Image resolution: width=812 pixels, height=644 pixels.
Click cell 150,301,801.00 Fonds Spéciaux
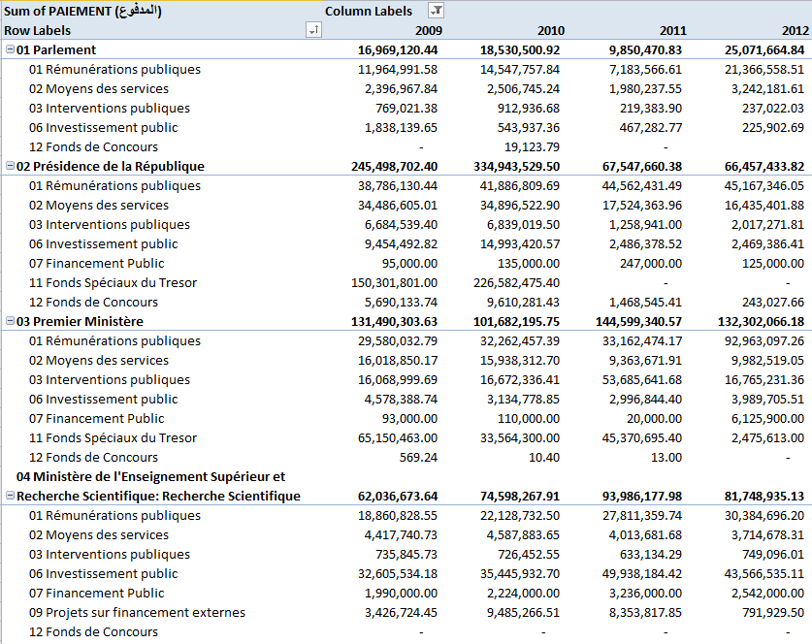(x=395, y=283)
